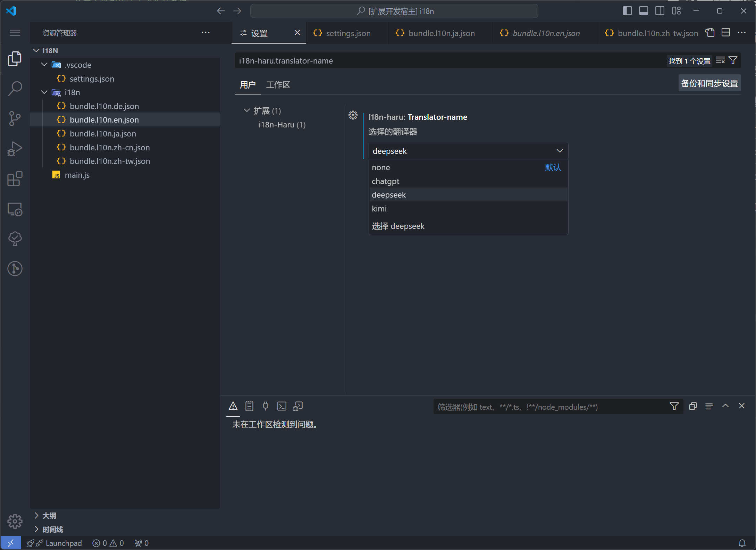Switch to bundle.l10n.ja.json editor tab

(440, 33)
